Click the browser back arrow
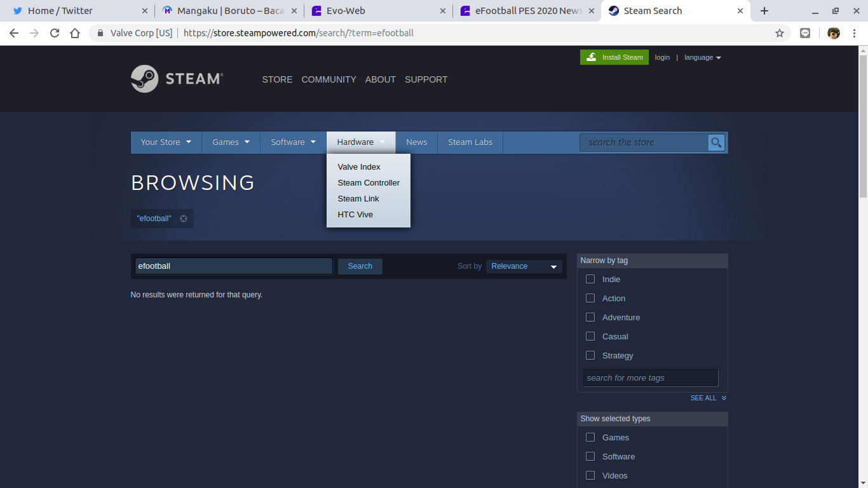The image size is (868, 488). point(14,33)
